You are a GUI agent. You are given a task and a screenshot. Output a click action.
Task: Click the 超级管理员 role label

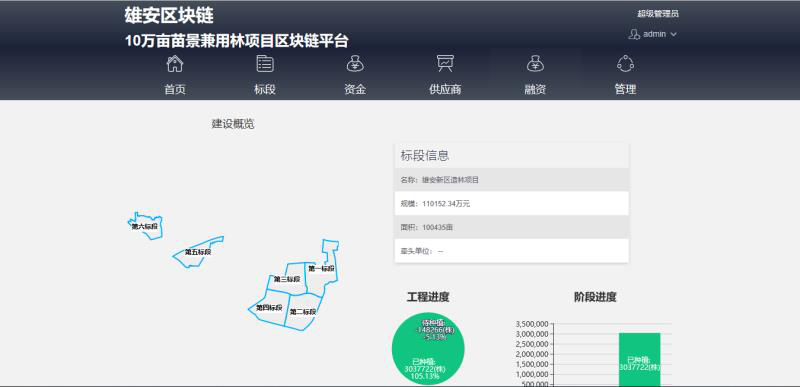pos(658,14)
